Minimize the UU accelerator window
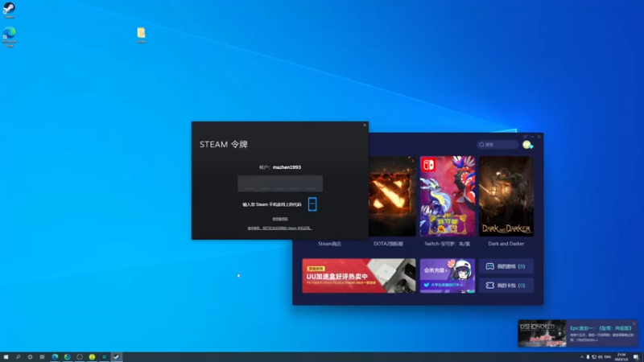644x362 pixels. (532, 137)
